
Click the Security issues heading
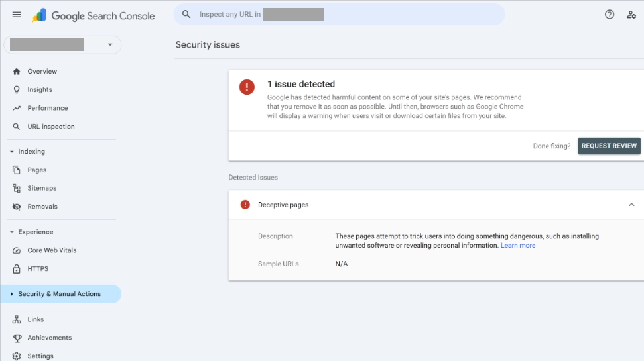(208, 45)
